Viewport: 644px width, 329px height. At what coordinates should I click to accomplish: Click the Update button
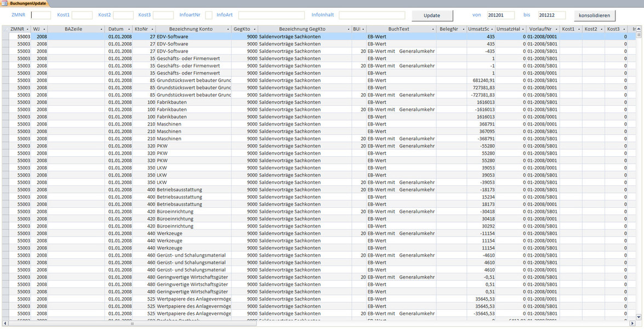coord(432,15)
